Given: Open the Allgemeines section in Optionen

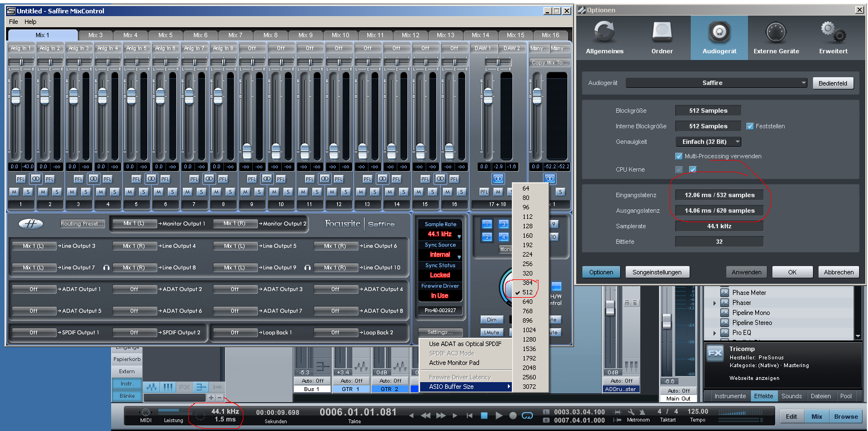Looking at the screenshot, I should click(x=605, y=37).
